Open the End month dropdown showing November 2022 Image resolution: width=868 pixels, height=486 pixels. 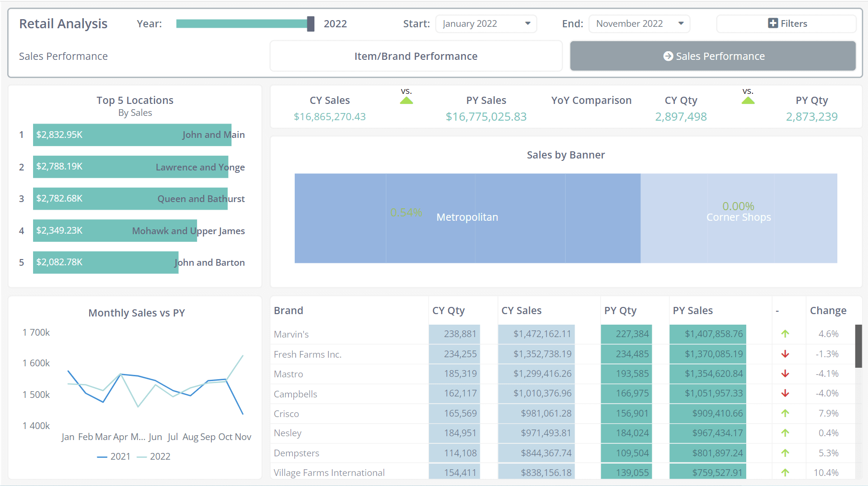(639, 23)
